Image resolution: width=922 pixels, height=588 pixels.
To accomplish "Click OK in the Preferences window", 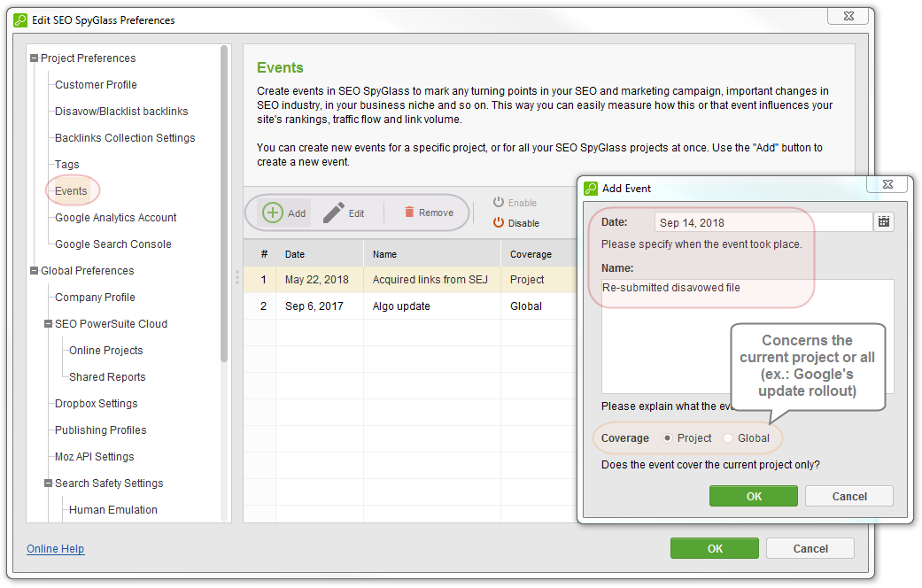I will point(715,549).
